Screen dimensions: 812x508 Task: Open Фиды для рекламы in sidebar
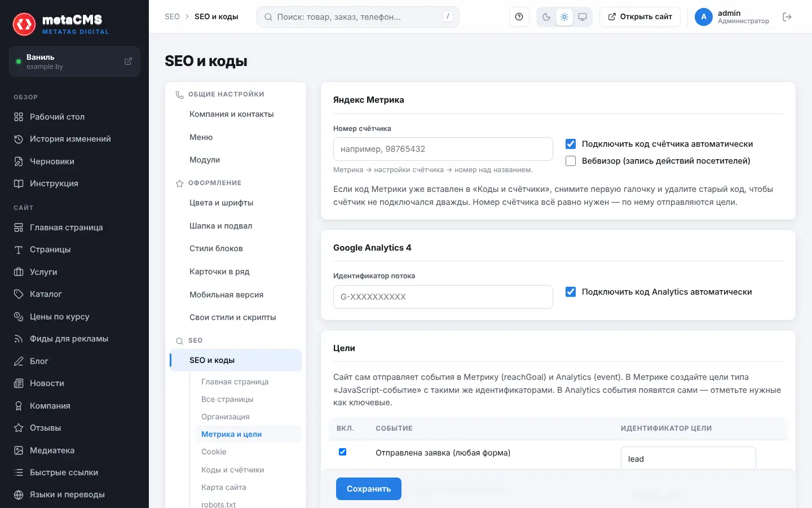[74, 339]
